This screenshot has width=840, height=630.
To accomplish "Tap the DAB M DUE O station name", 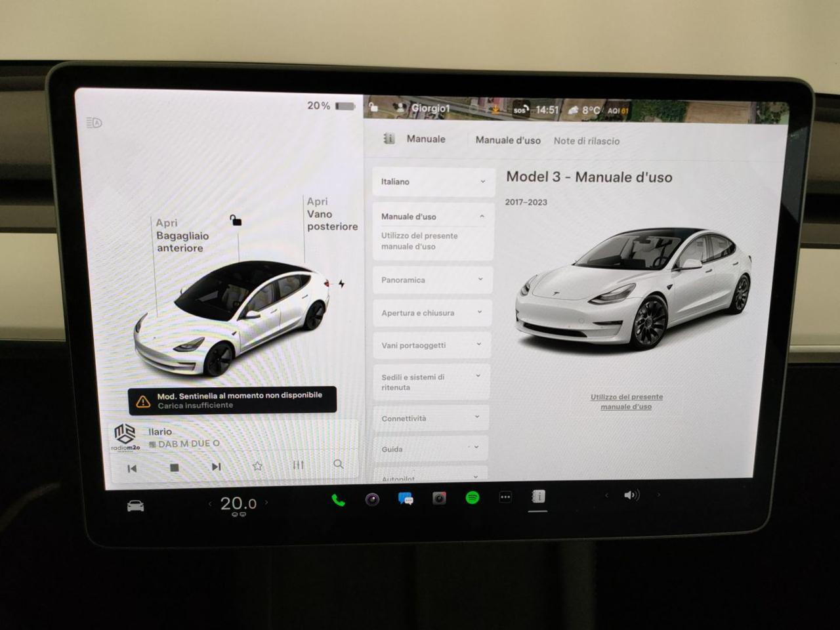I will (184, 444).
